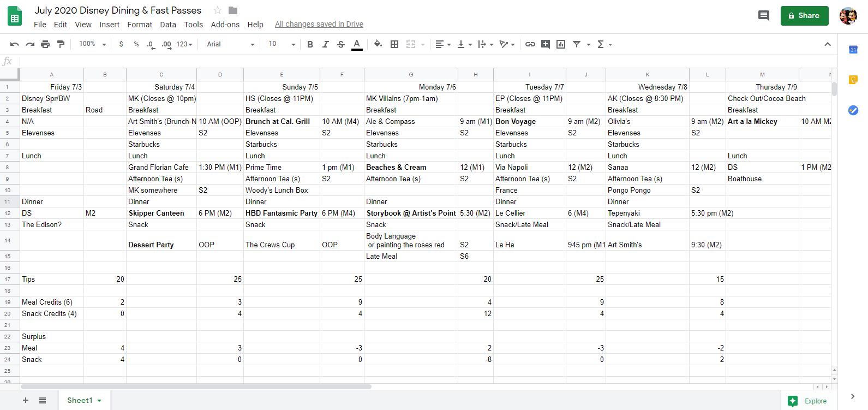Open the Data menu
The image size is (868, 410).
tap(168, 25)
